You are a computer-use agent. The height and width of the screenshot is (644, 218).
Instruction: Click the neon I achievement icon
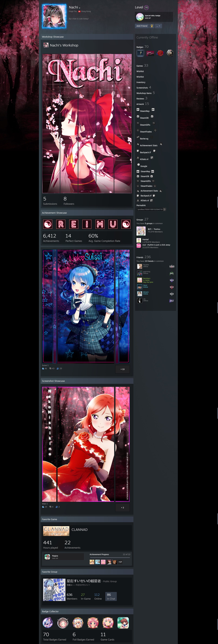click(87, 224)
